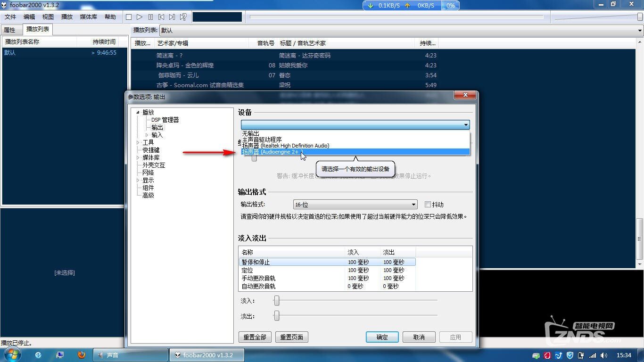644x362 pixels.
Task: Open the 编辑 menu
Action: click(x=29, y=17)
